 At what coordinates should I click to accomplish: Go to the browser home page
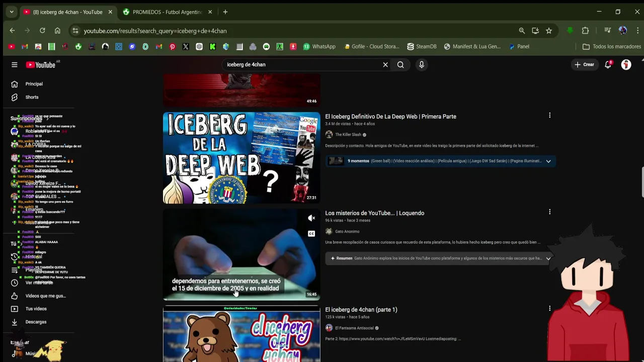pos(57,31)
